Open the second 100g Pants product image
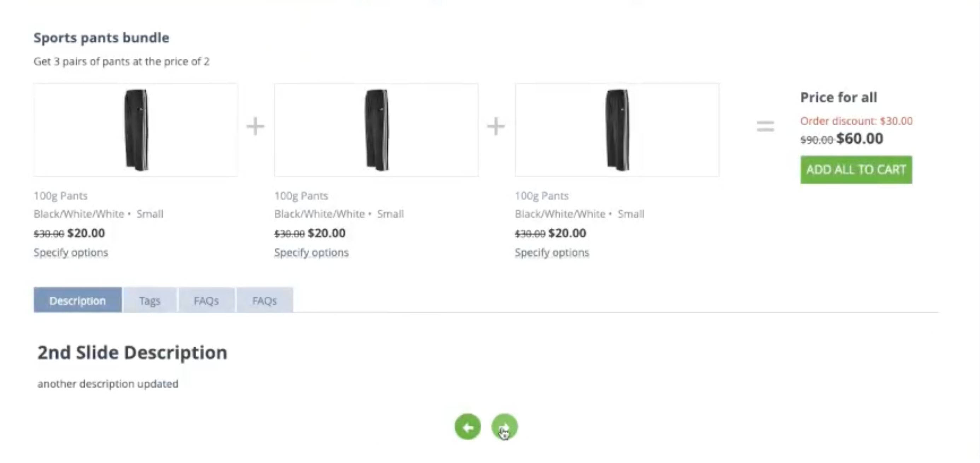Screen dimensions: 980x463 376,130
